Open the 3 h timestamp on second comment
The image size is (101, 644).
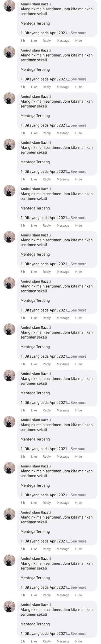click(23, 87)
